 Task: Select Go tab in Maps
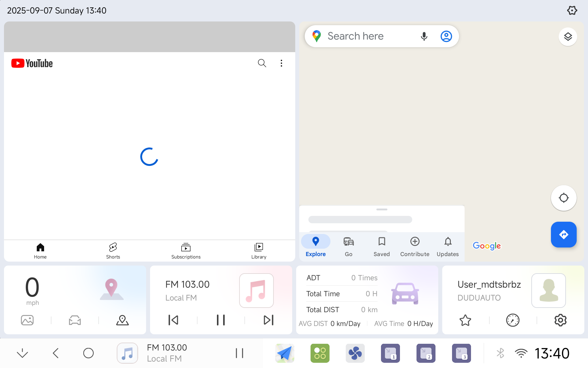[349, 246]
